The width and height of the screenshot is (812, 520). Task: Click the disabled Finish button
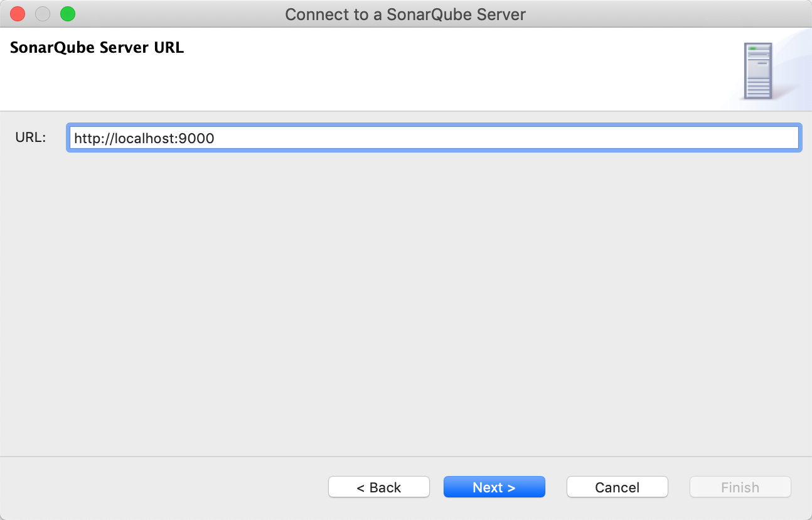740,487
